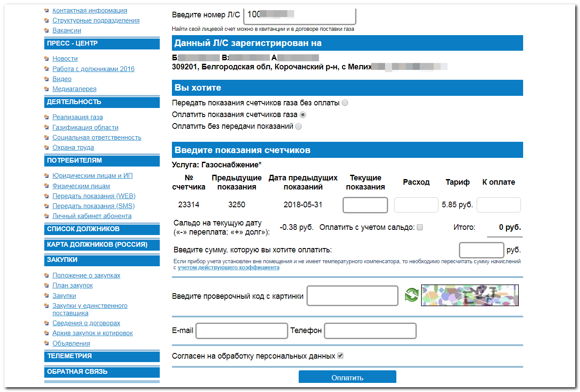Open КАРТА ДОЛЖНИКОВ (РОССИЯ) menu item
Image resolution: width=580 pixels, height=392 pixels.
(x=102, y=245)
